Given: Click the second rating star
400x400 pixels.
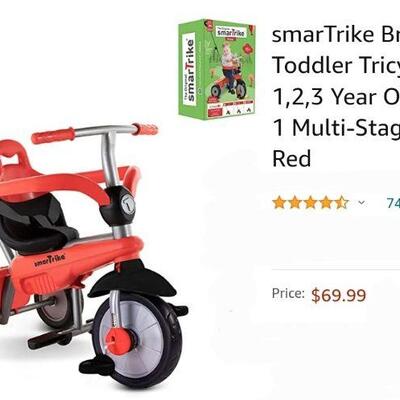Looking at the screenshot, I should click(x=295, y=202).
